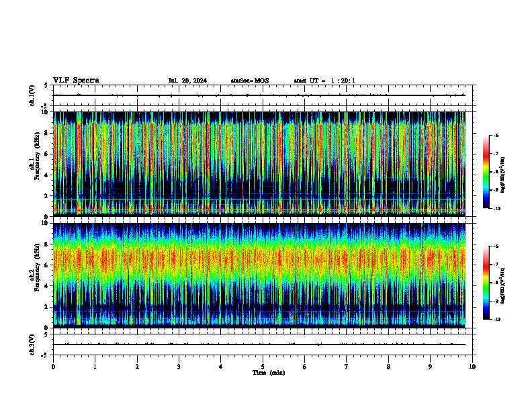The height and width of the screenshot is (411, 532).
Task: Click the "ch.1(V)" axis label at the top strip
Action: [32, 95]
